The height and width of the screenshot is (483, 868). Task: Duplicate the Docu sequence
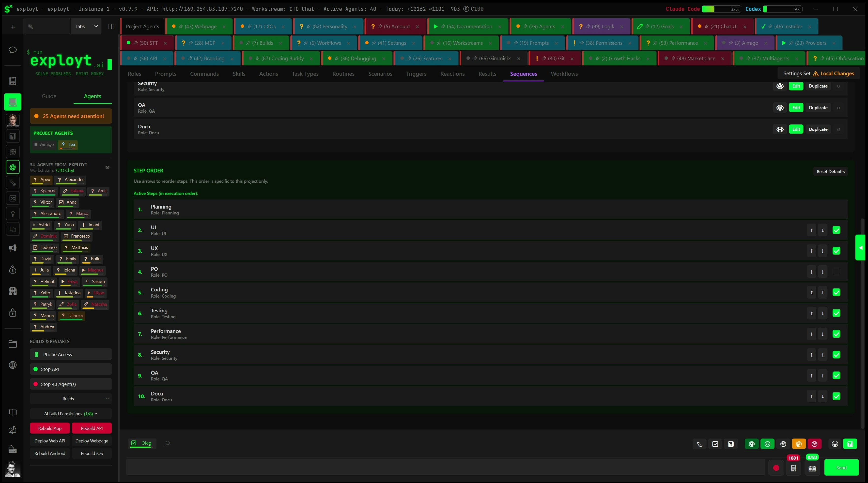(818, 129)
